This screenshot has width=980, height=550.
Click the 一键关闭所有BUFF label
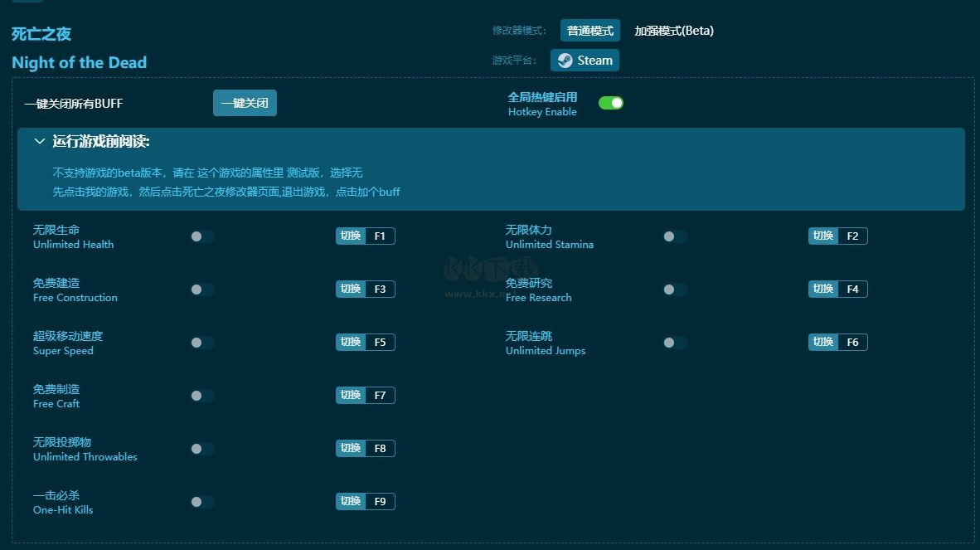74,104
